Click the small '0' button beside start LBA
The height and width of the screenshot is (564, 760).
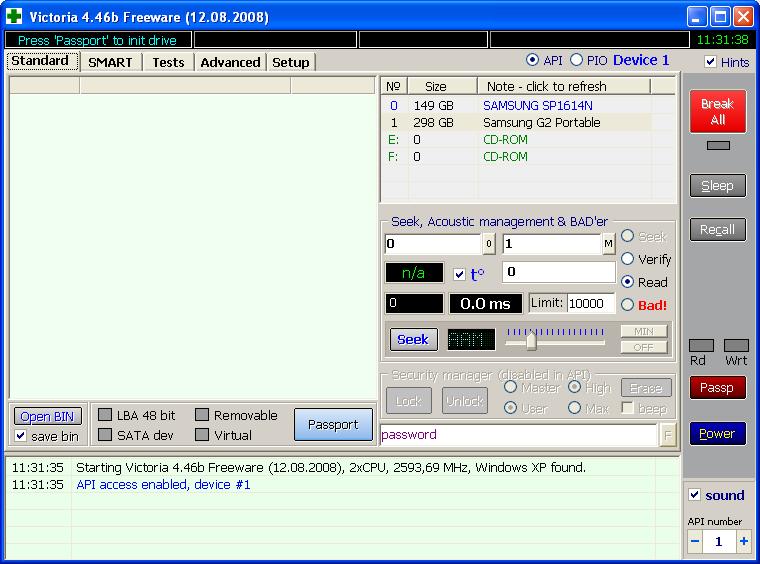(489, 244)
